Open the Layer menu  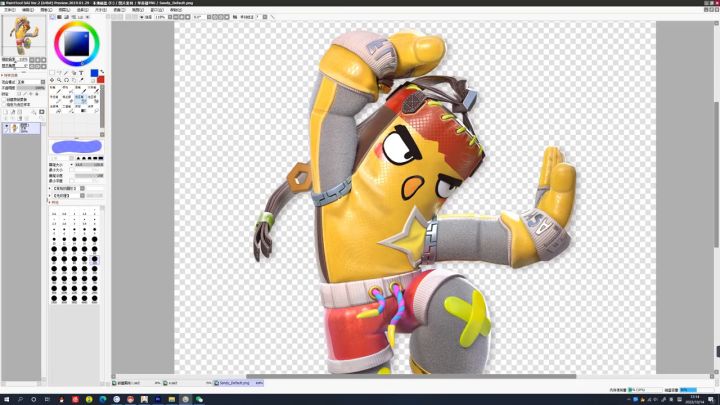(x=64, y=10)
